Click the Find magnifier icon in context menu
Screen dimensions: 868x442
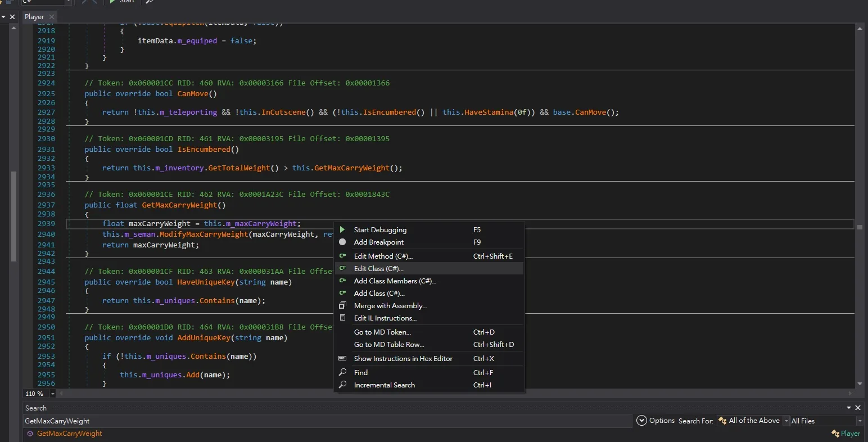coord(342,372)
